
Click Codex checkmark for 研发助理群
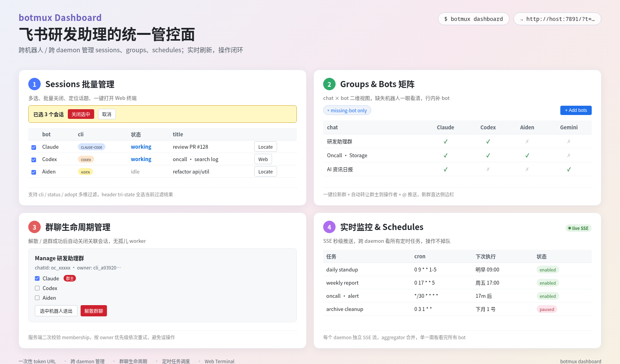pos(488,141)
